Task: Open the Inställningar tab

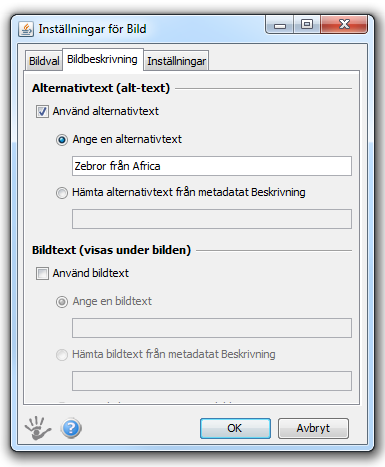Action: click(176, 61)
